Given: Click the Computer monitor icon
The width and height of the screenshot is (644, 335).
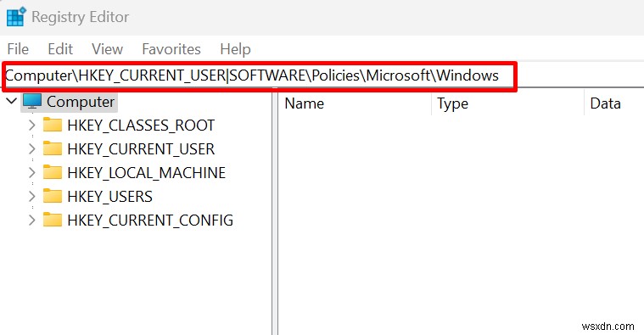Looking at the screenshot, I should pos(32,102).
